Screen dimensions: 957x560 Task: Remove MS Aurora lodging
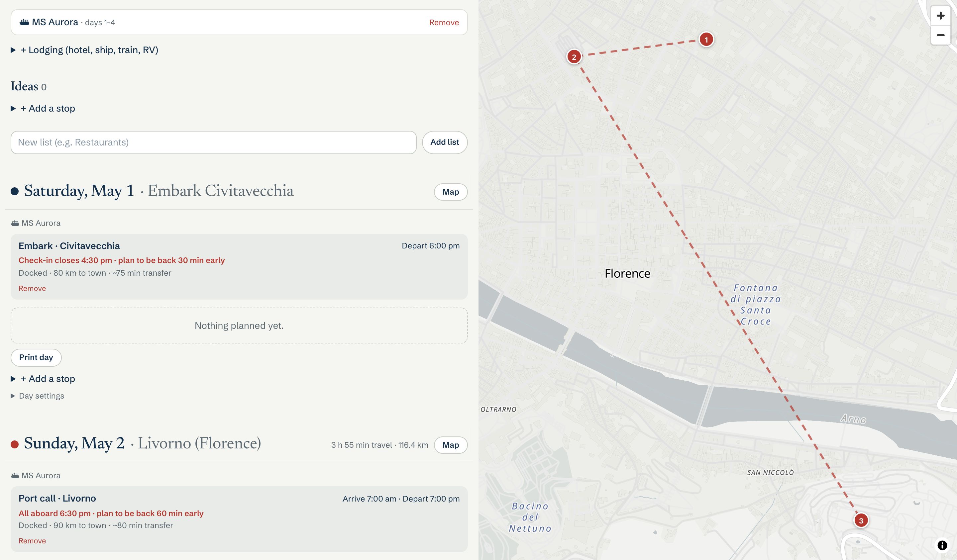coord(444,22)
